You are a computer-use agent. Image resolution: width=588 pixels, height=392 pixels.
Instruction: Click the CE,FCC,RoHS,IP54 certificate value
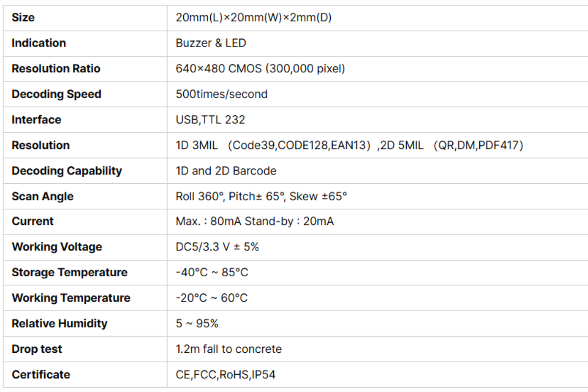(x=225, y=375)
